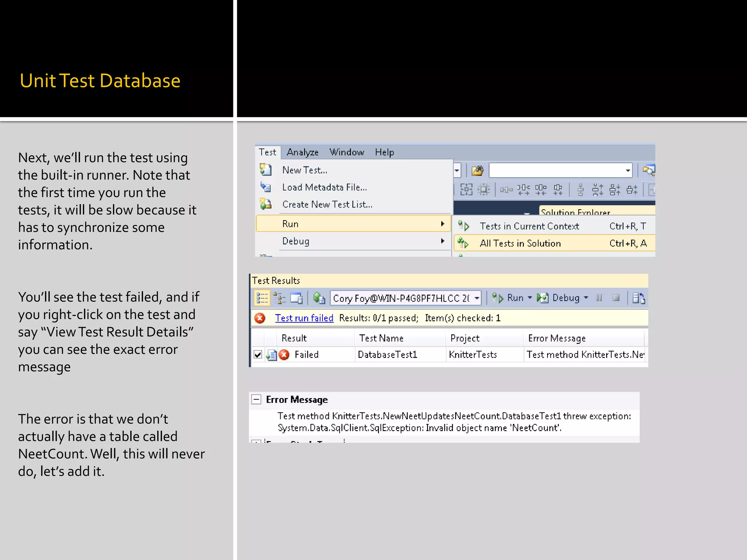The height and width of the screenshot is (560, 747).
Task: Click Increase Horizontal Spacing icon
Action: point(523,190)
